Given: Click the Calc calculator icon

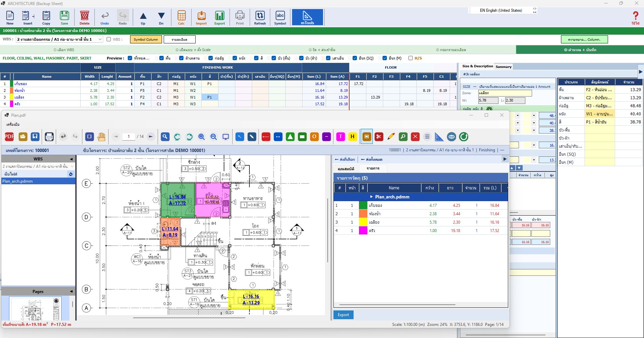Looking at the screenshot, I should tap(181, 17).
